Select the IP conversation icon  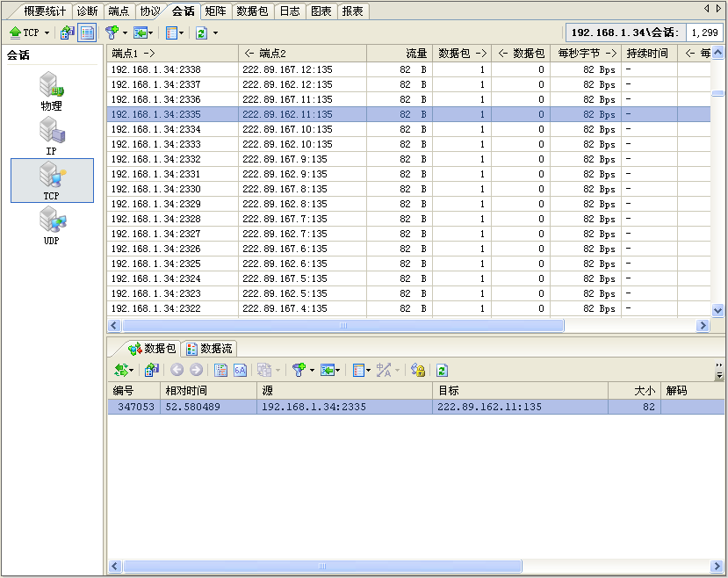pos(51,136)
